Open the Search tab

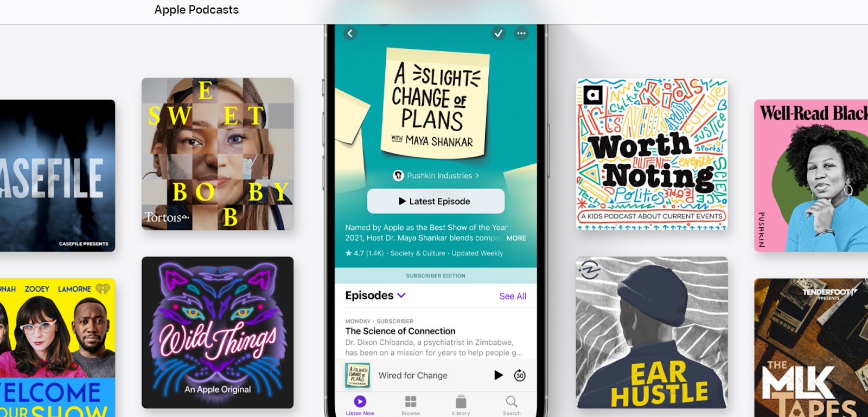[512, 405]
